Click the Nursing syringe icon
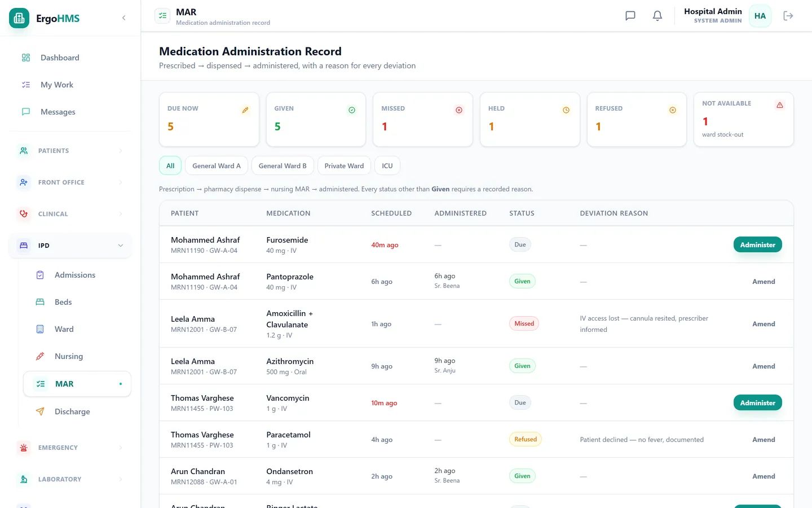 40,356
